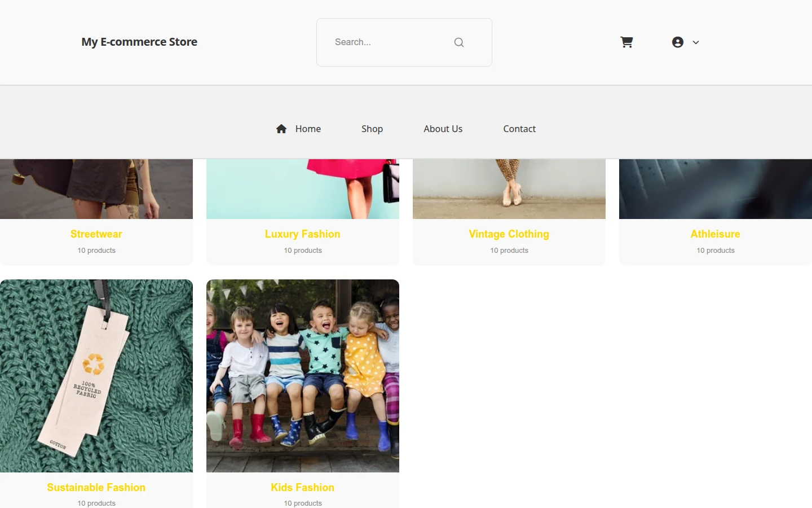Click the user account avatar icon

[678, 42]
